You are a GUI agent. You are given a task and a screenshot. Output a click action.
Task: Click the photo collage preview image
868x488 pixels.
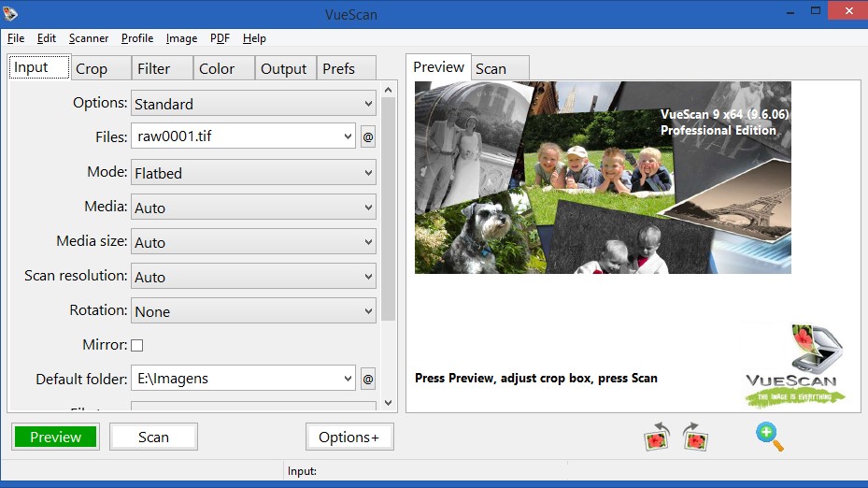[x=603, y=178]
